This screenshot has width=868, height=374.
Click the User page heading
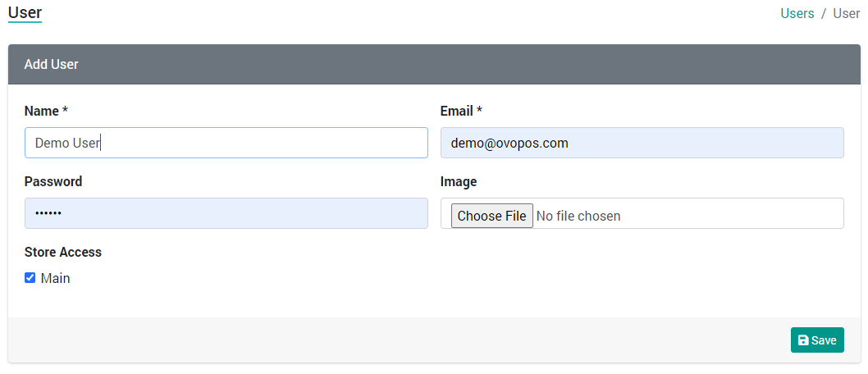coord(25,13)
